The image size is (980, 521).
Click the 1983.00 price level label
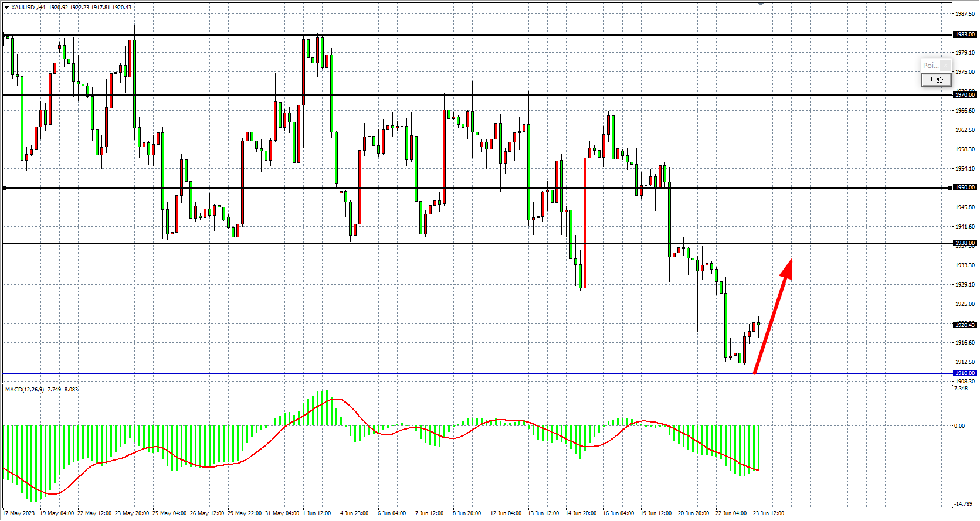click(965, 35)
